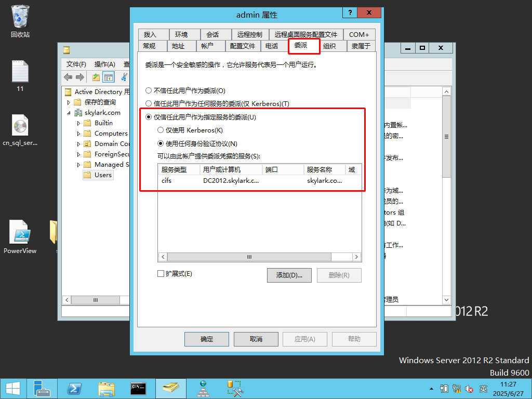
Task: Open the Recycle Bin desktop icon
Action: (x=20, y=21)
